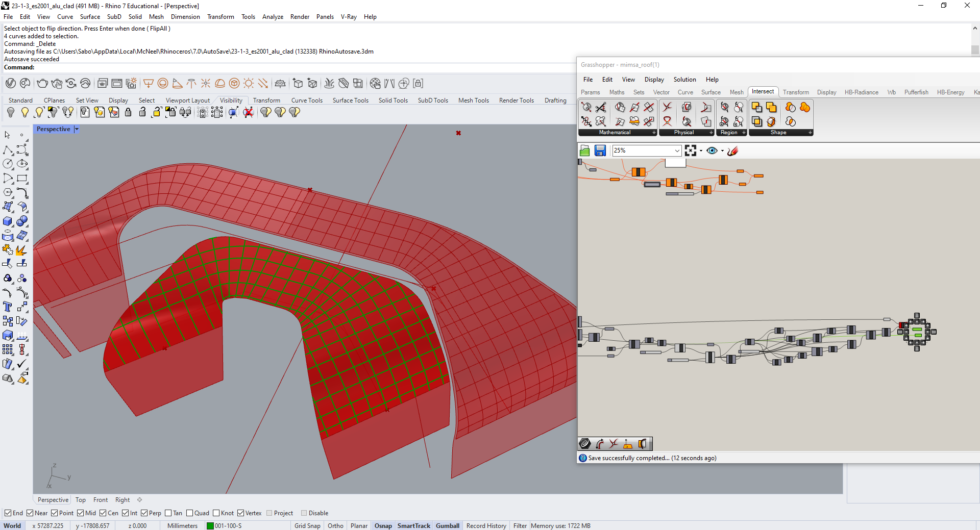The image size is (980, 530).
Task: Open the Perspective viewport title dropdown arrow
Action: coord(77,130)
